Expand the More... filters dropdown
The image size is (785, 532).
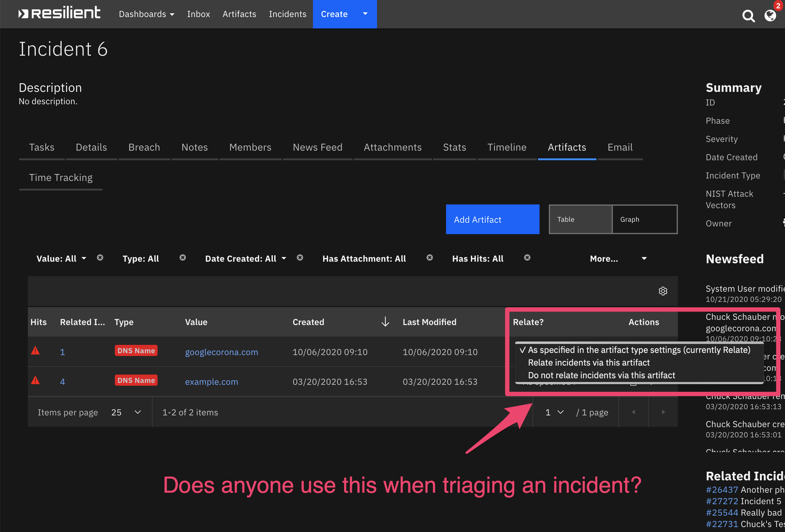(x=618, y=259)
